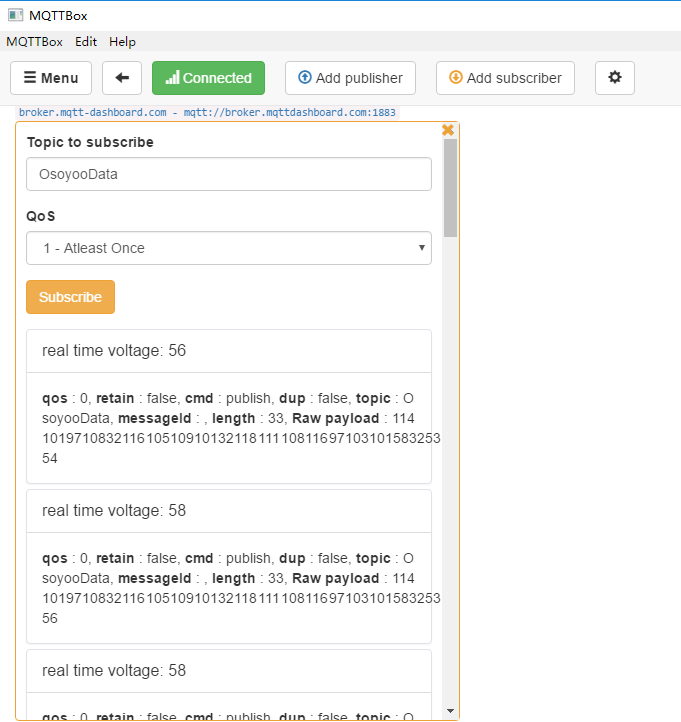Open the Menu hamburger button
This screenshot has width=681, height=722.
pos(51,78)
